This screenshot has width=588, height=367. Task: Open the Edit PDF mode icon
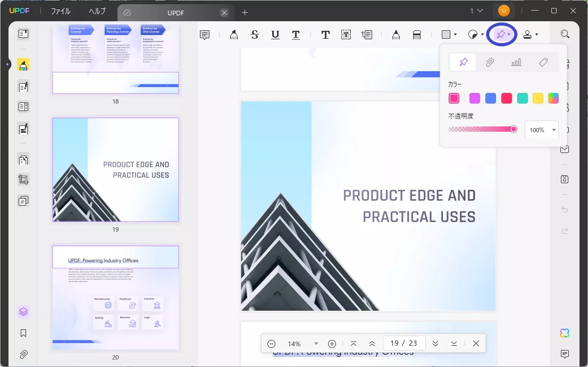[23, 87]
